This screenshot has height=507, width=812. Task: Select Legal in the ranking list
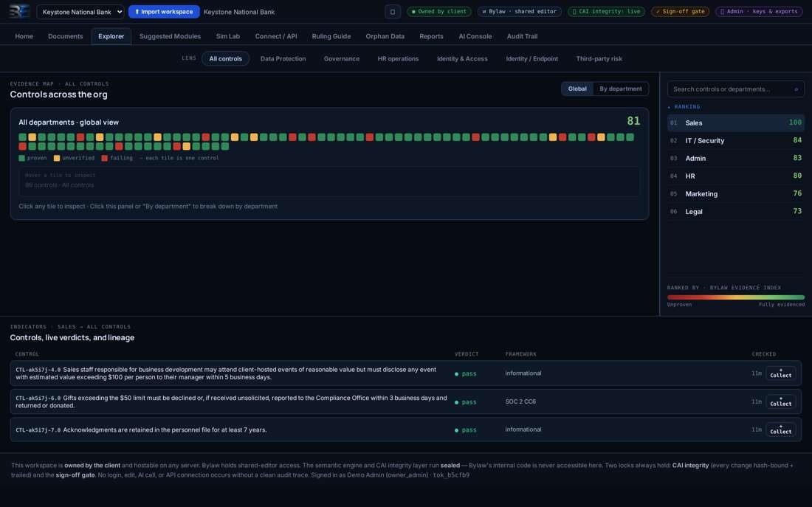click(735, 211)
